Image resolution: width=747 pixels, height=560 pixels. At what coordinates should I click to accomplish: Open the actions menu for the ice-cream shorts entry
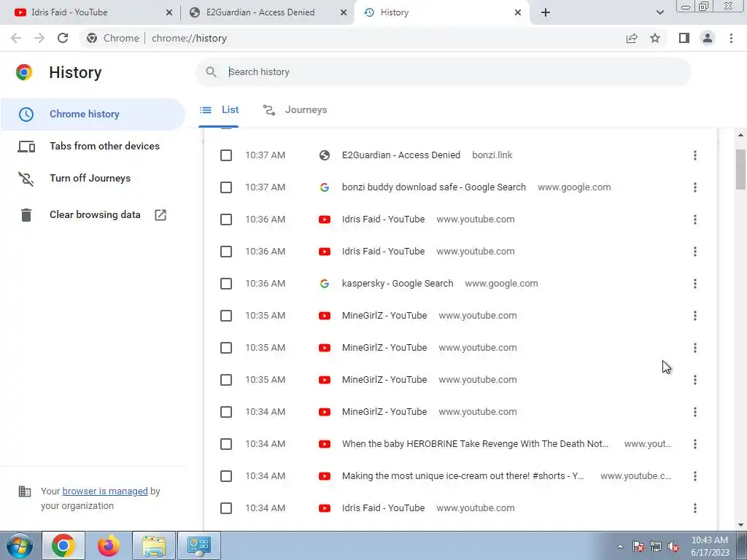pos(695,475)
